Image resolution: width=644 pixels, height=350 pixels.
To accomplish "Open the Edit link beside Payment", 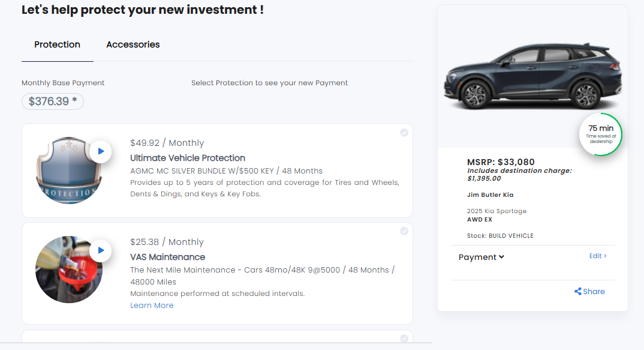I will coord(598,256).
